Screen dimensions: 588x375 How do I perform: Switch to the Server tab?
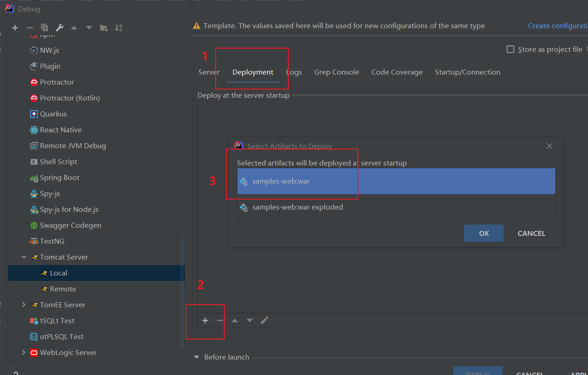pos(209,72)
